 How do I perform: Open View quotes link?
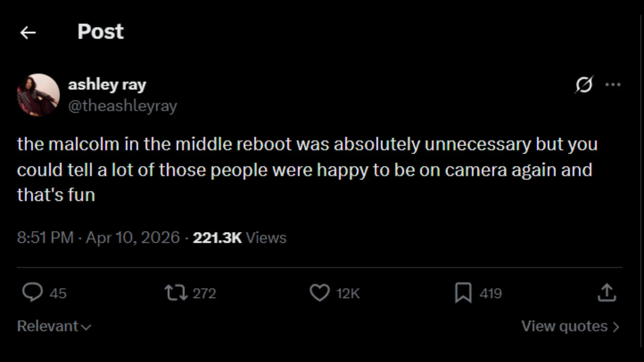565,326
